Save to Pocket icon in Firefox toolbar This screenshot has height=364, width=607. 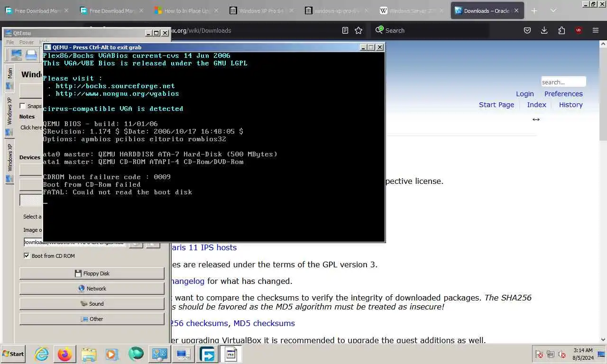[527, 30]
